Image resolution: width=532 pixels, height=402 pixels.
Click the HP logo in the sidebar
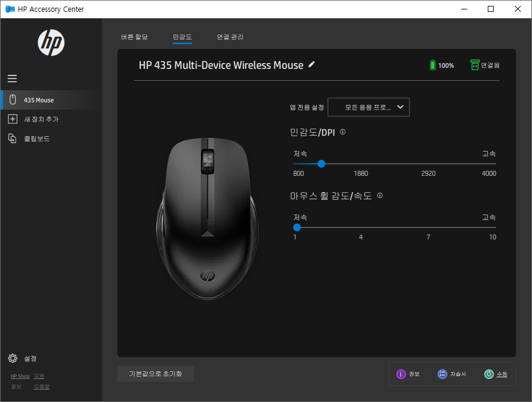click(x=51, y=42)
